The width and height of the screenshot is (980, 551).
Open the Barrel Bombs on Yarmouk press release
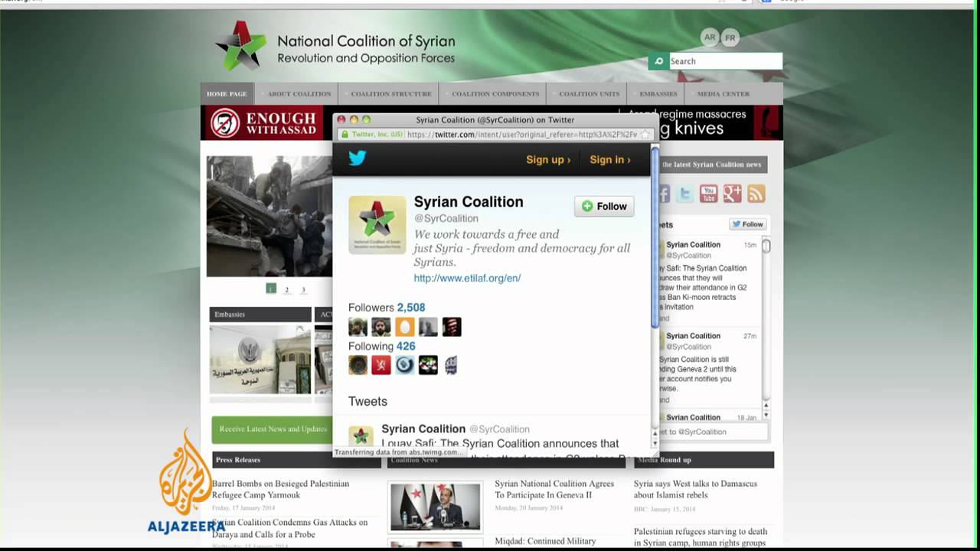click(281, 489)
